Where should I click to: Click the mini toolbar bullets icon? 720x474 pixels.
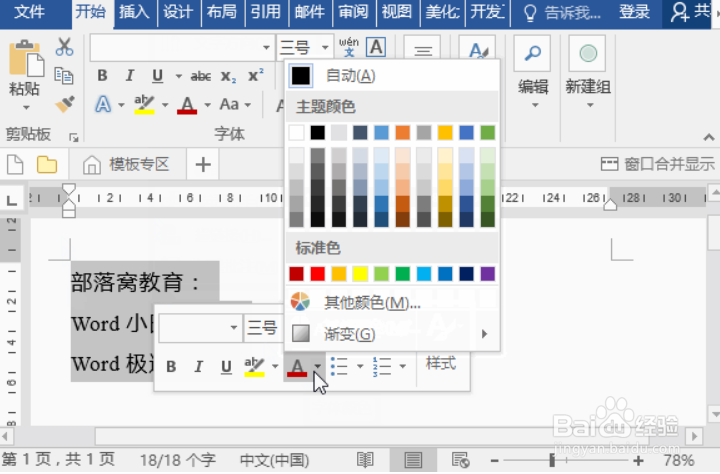pyautogui.click(x=340, y=367)
